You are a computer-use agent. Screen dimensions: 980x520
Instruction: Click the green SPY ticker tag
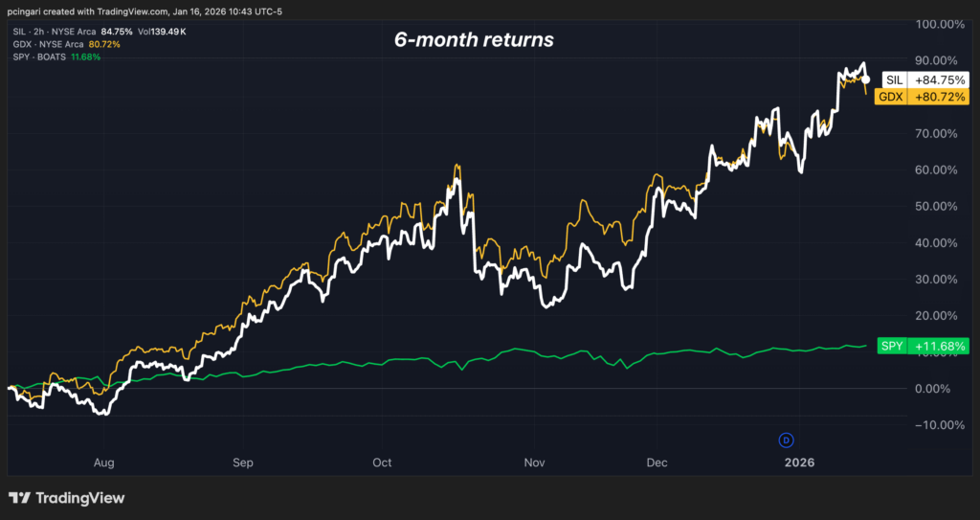click(892, 345)
